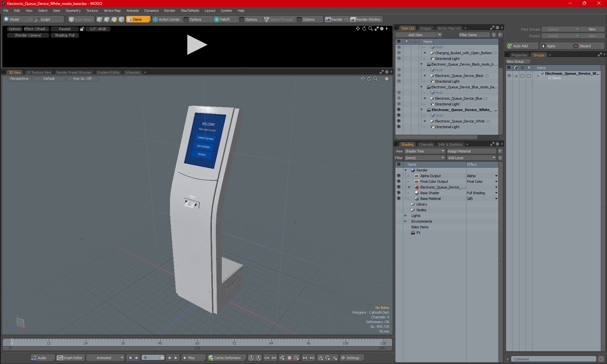607x364 pixels.
Task: Collapse Render node in Shader Tree
Action: (406, 170)
